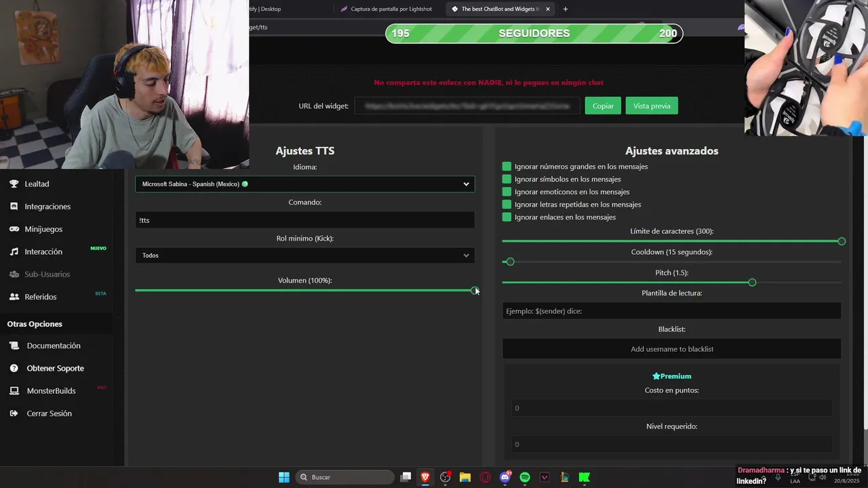Click the Costo en puntos field
868x488 pixels.
click(671, 408)
